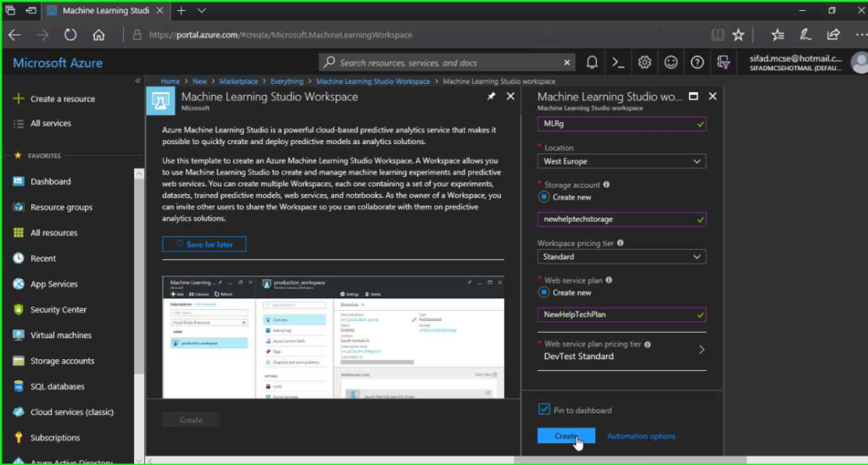Open Automation options link

point(641,436)
